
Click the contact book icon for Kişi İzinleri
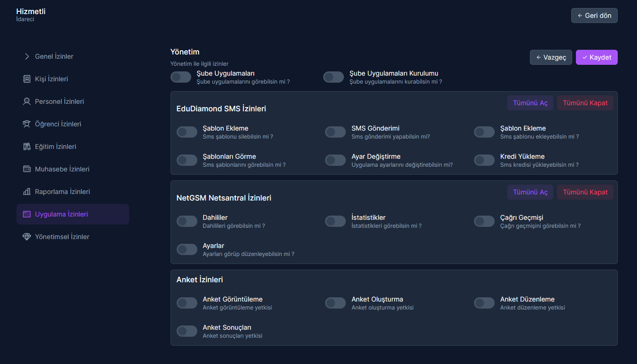(27, 79)
